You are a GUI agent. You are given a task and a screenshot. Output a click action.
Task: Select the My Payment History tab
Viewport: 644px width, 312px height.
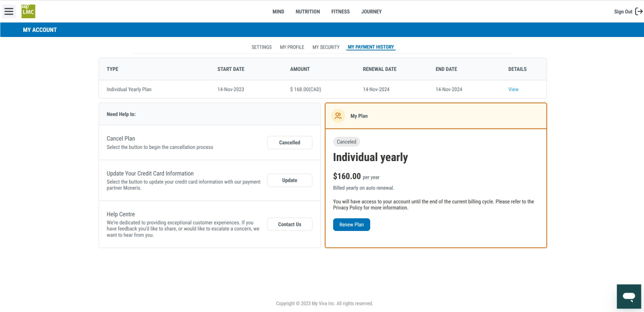[x=371, y=47]
